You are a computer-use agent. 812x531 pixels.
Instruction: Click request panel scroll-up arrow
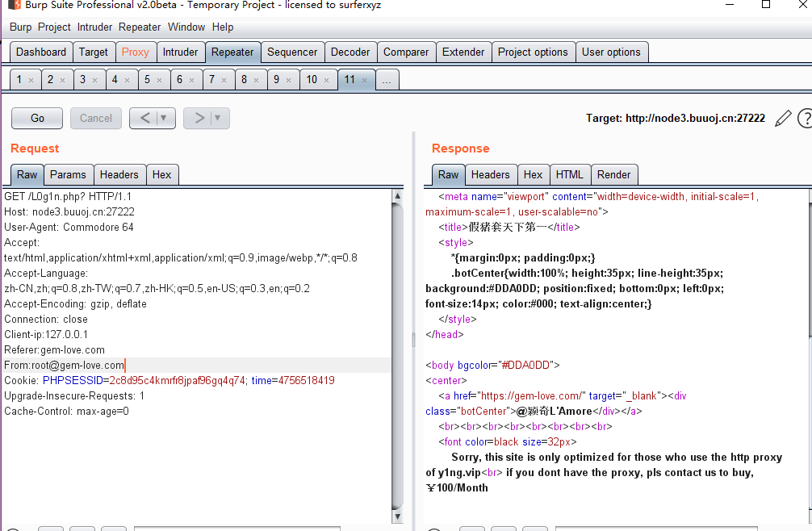coord(397,196)
